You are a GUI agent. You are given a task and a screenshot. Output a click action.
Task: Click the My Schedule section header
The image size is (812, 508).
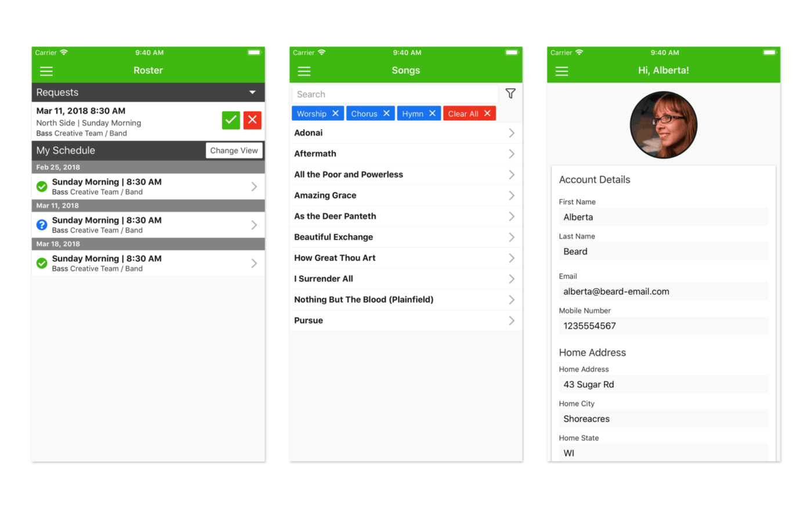click(148, 150)
